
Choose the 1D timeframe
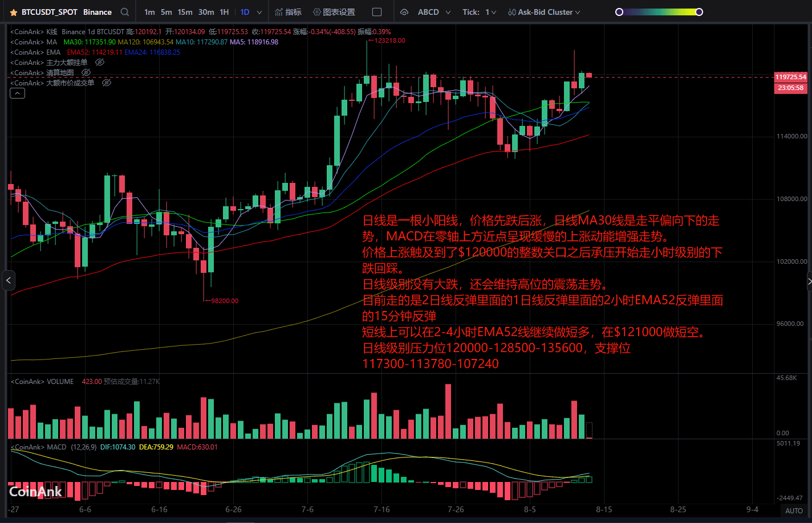coord(245,12)
